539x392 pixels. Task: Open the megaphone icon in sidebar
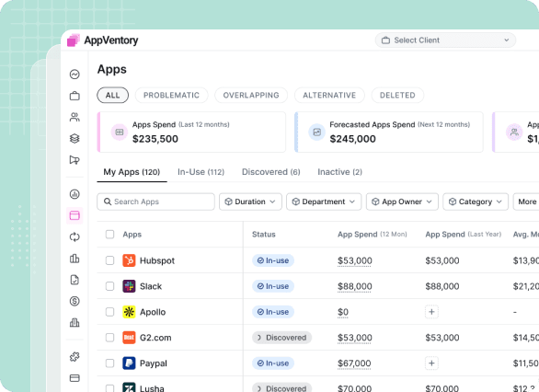click(75, 159)
